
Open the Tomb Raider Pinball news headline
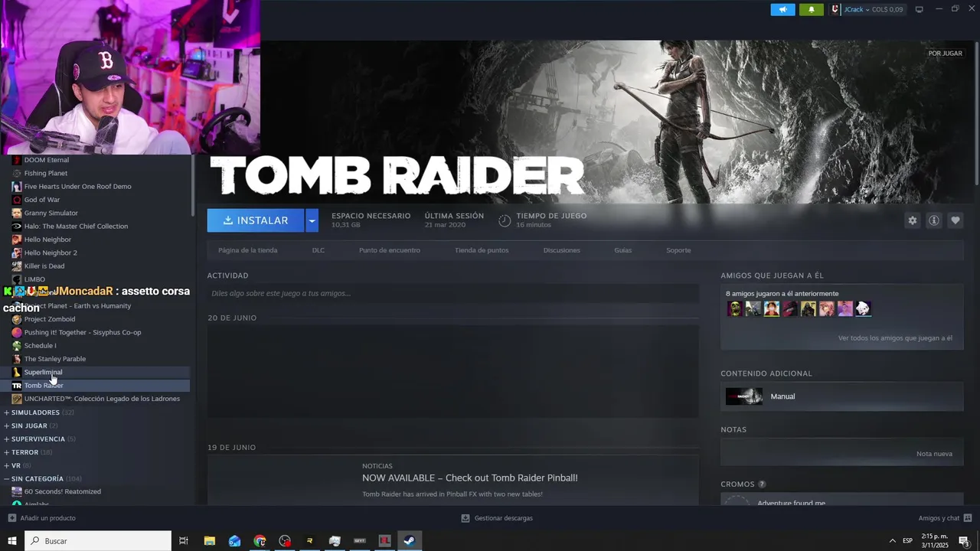[469, 478]
